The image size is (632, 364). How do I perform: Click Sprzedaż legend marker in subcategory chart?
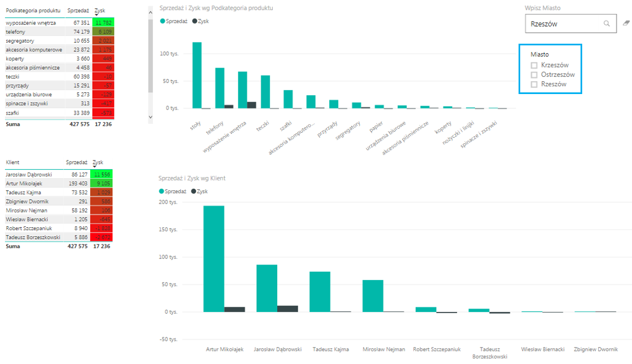point(163,20)
